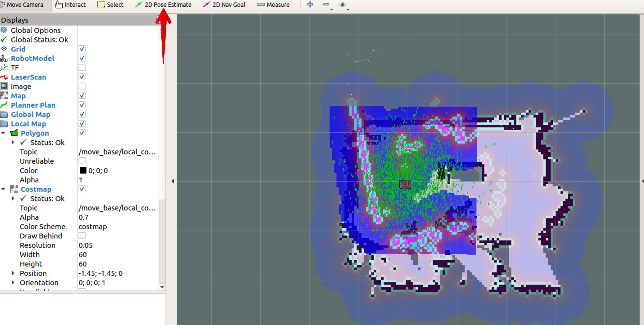Select the Global Map display entry

tap(30, 115)
